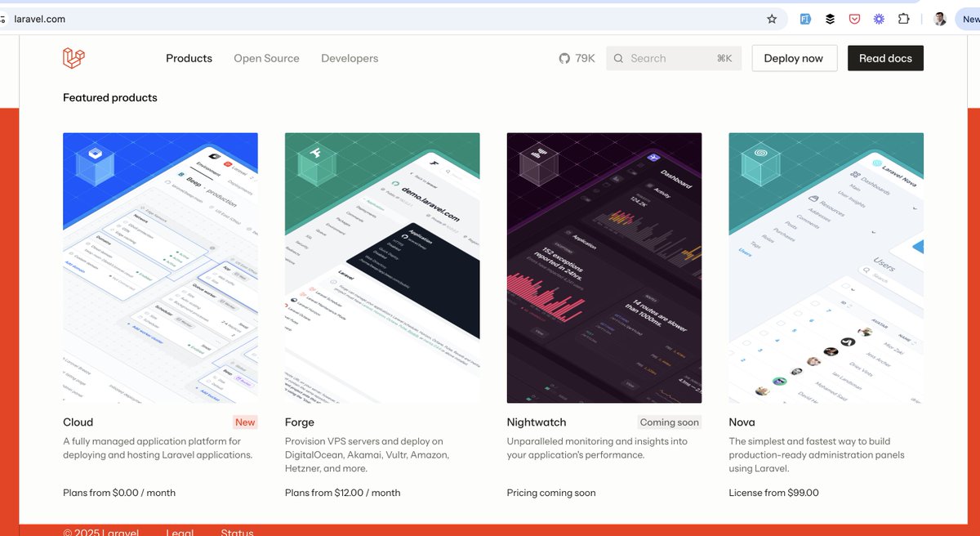Image resolution: width=980 pixels, height=536 pixels.
Task: Click the Featured products heading
Action: pos(110,97)
